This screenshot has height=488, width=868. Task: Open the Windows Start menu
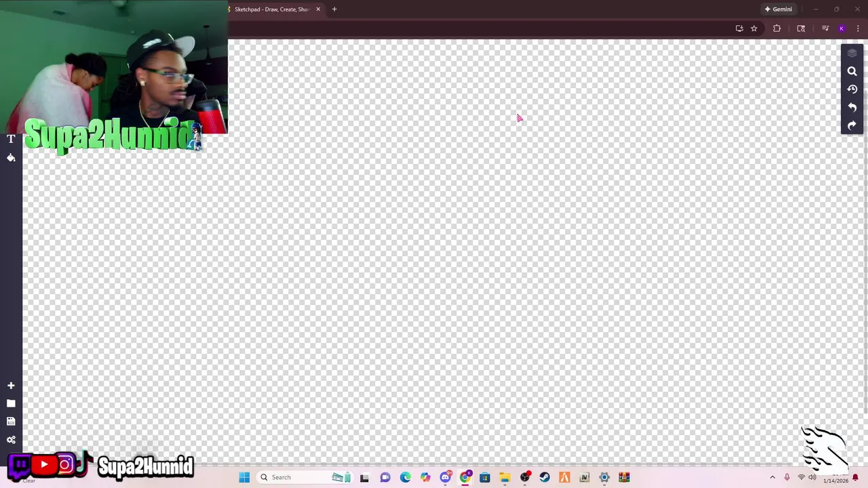244,477
